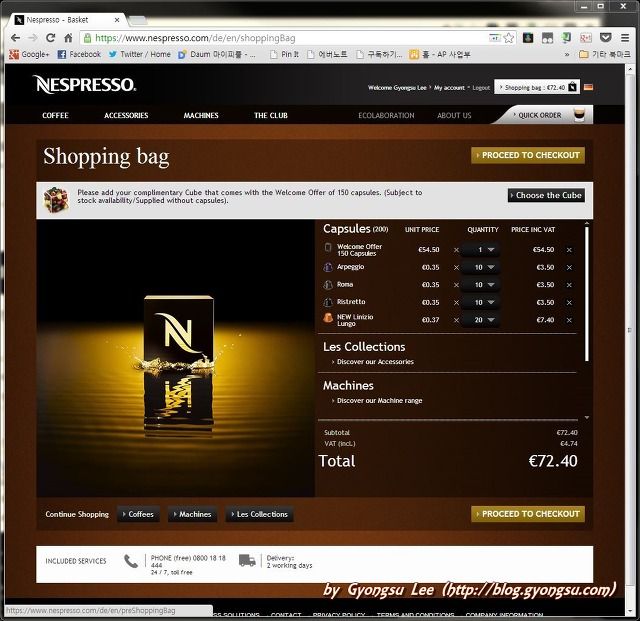Click the browser address bar URL

pyautogui.click(x=195, y=38)
